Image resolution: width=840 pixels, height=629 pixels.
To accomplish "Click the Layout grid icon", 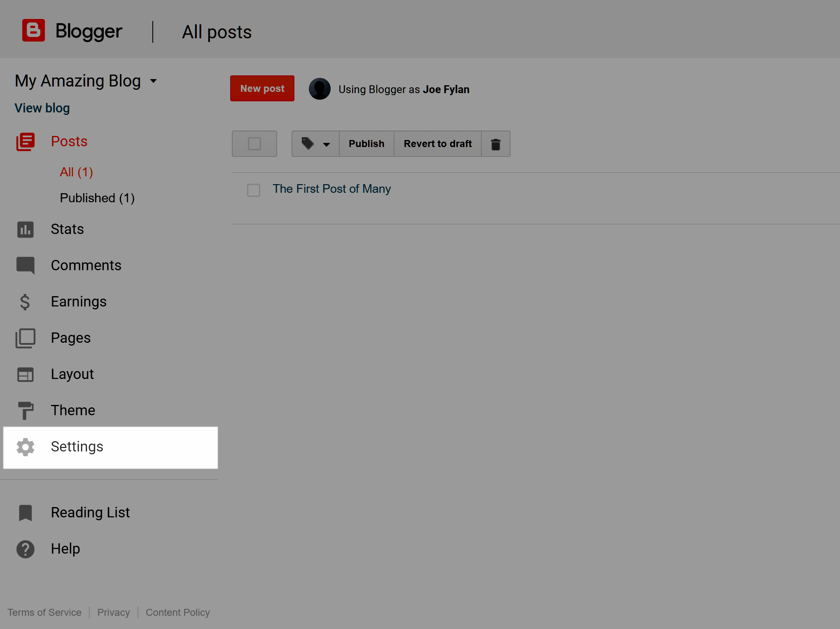I will click(x=26, y=374).
